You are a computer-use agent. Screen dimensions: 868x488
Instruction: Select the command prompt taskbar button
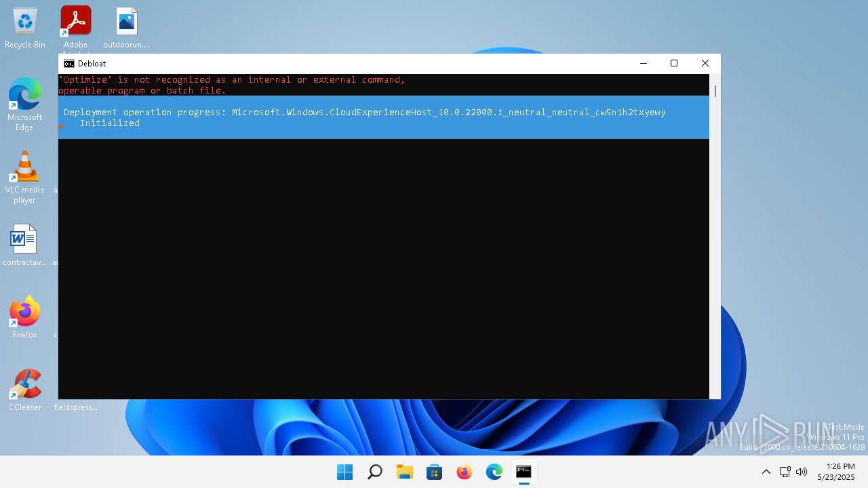[524, 472]
